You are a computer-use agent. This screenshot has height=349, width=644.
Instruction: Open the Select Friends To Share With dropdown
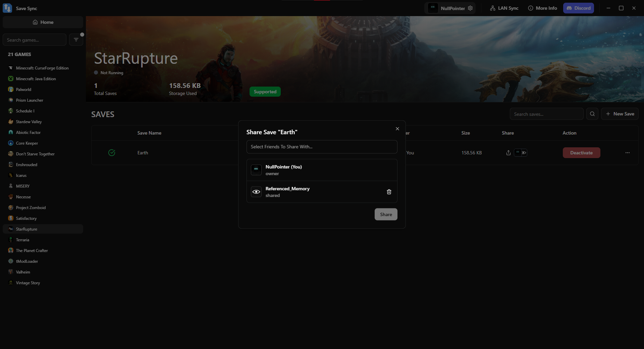click(x=322, y=147)
